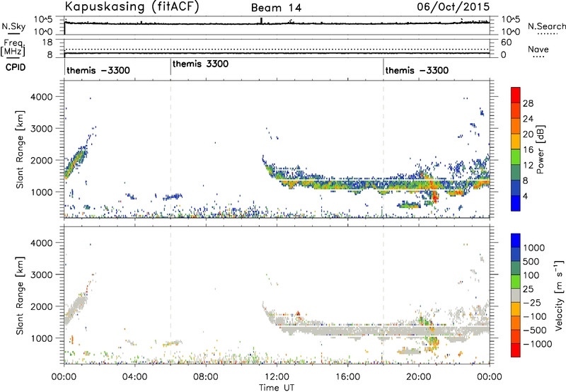Image resolution: width=566 pixels, height=392 pixels.
Task: Click the '2000' range tick on the velocity panel
Action: [42, 306]
